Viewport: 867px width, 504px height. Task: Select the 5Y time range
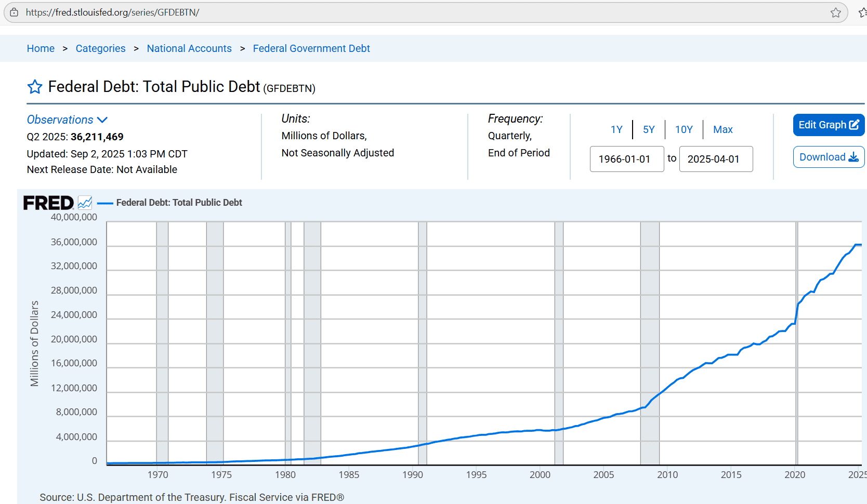click(649, 129)
